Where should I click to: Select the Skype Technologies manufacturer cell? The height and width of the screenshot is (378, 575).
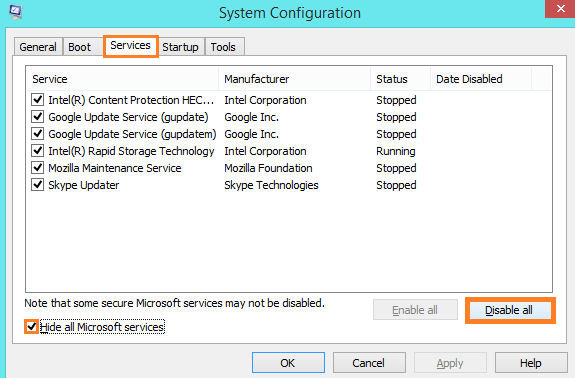point(271,185)
